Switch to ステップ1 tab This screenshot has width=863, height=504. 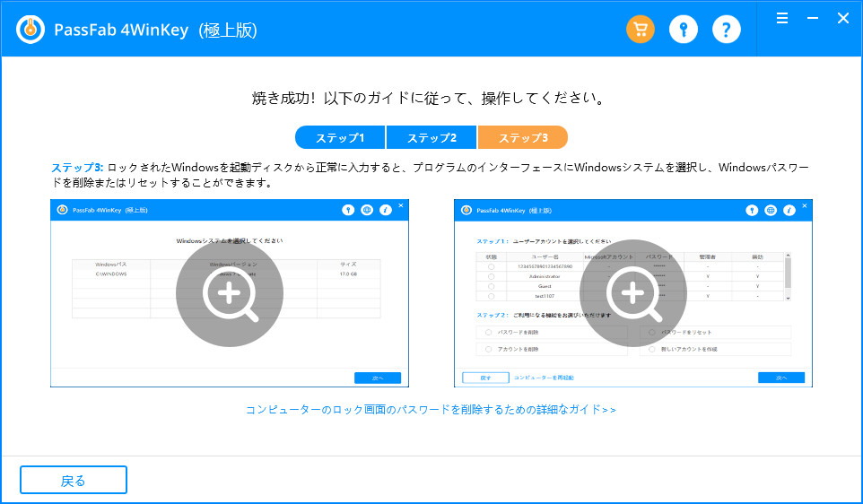click(x=340, y=137)
